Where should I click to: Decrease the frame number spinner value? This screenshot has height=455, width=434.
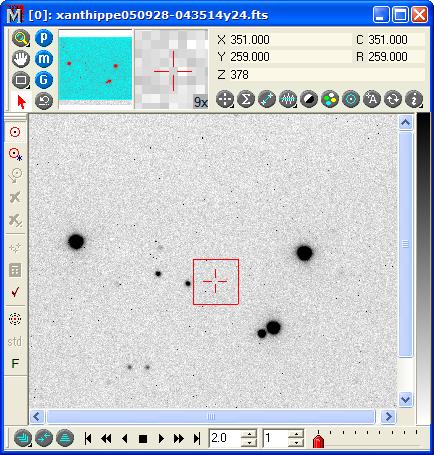296,443
